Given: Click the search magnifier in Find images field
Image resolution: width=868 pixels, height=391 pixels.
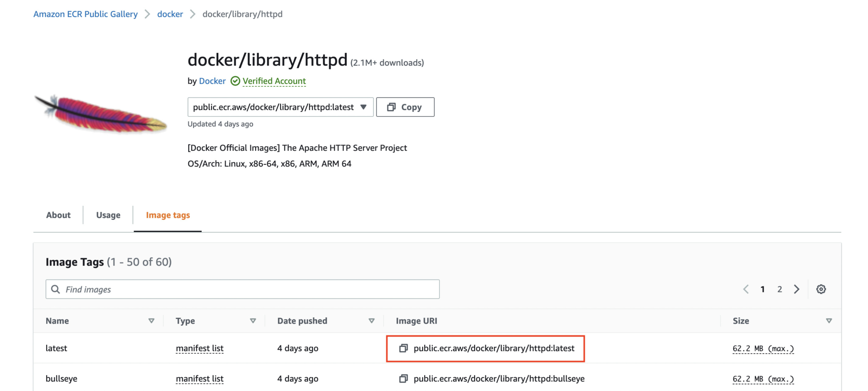Looking at the screenshot, I should tap(56, 289).
